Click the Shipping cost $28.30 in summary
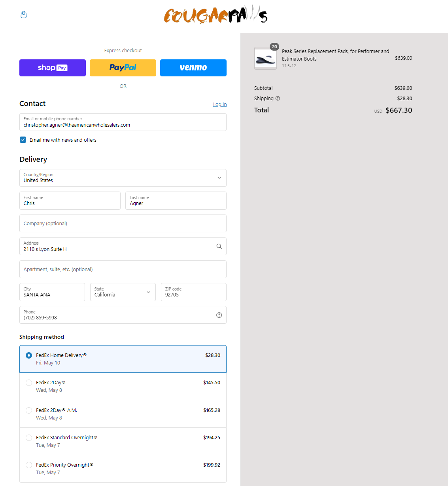The width and height of the screenshot is (448, 486). [405, 99]
